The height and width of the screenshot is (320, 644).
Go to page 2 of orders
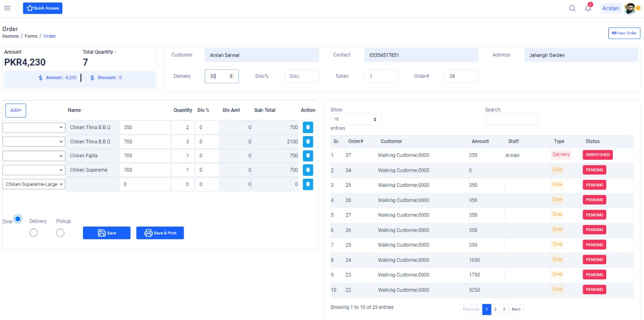[x=495, y=309]
